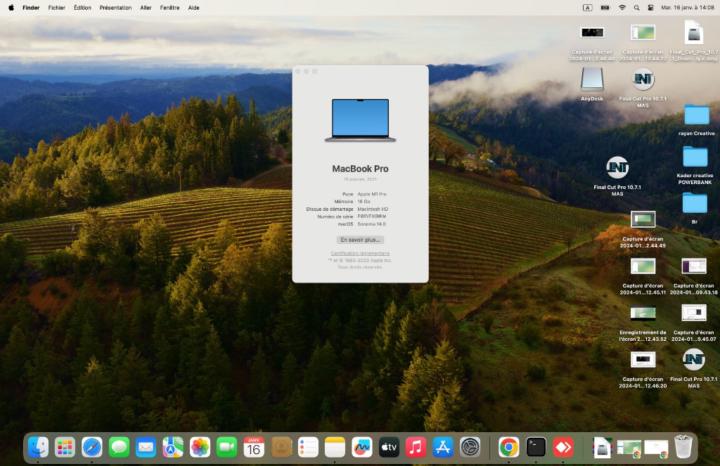The width and height of the screenshot is (720, 466).
Task: Open the App Store from the Dock
Action: (x=443, y=447)
